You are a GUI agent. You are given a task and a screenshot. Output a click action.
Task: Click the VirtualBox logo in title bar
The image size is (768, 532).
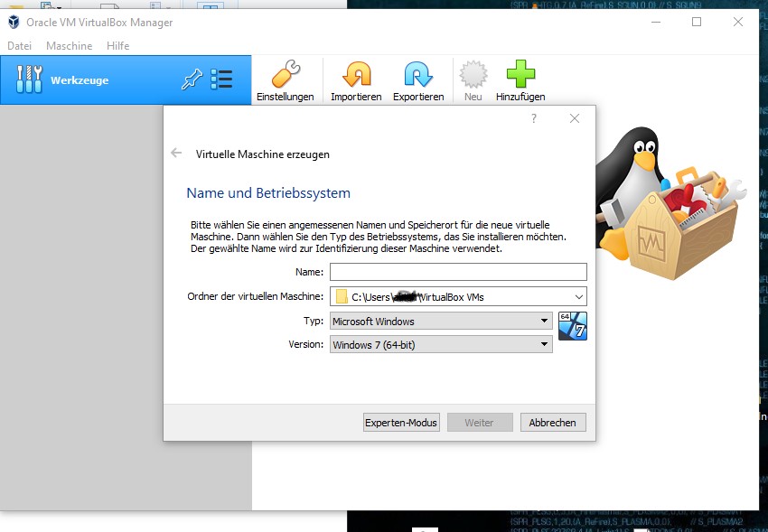click(14, 22)
